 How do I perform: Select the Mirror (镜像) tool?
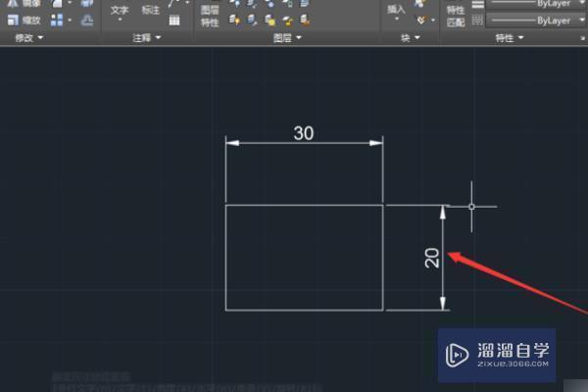pyautogui.click(x=24, y=4)
